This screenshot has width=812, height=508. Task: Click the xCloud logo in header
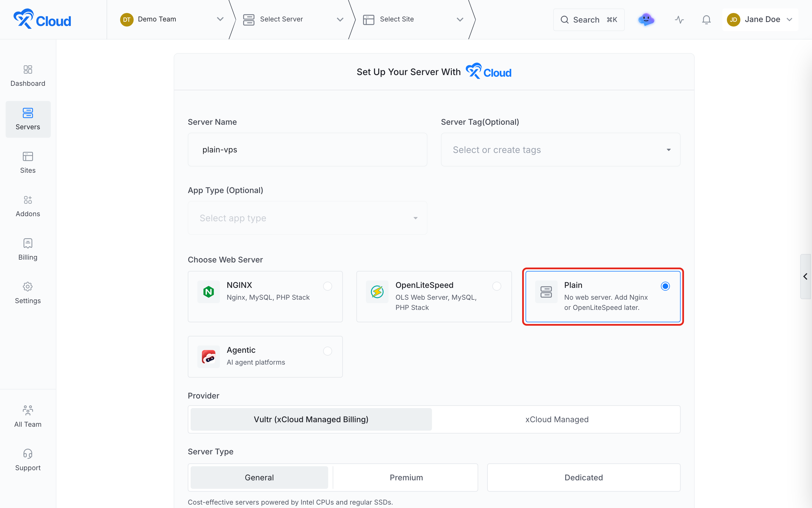coord(42,19)
